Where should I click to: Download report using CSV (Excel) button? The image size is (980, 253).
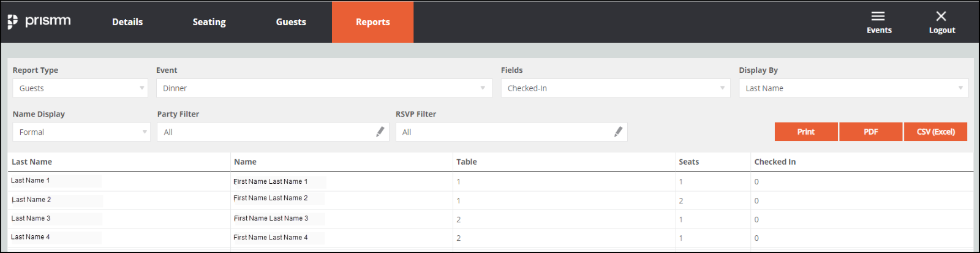coord(936,132)
